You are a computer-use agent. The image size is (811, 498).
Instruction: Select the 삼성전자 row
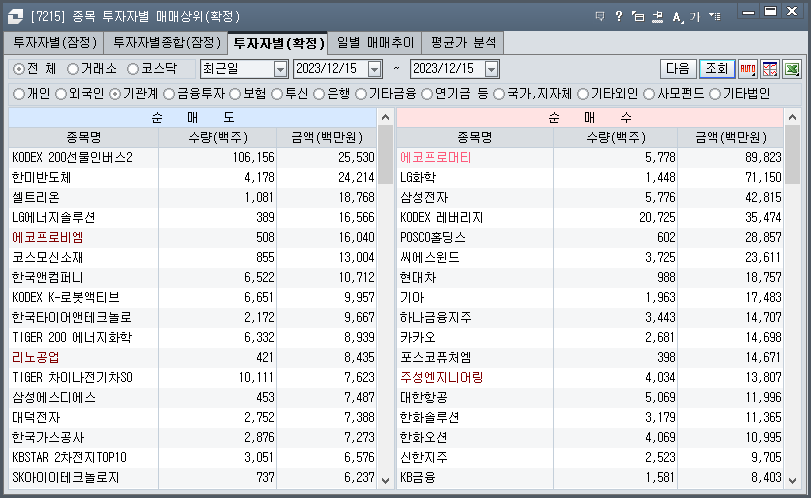pos(590,198)
